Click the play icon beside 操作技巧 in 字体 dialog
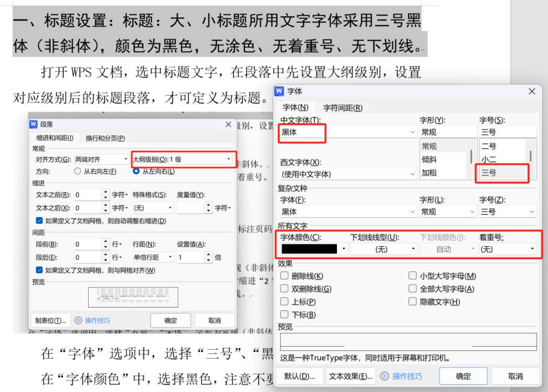548x392 pixels. click(384, 376)
